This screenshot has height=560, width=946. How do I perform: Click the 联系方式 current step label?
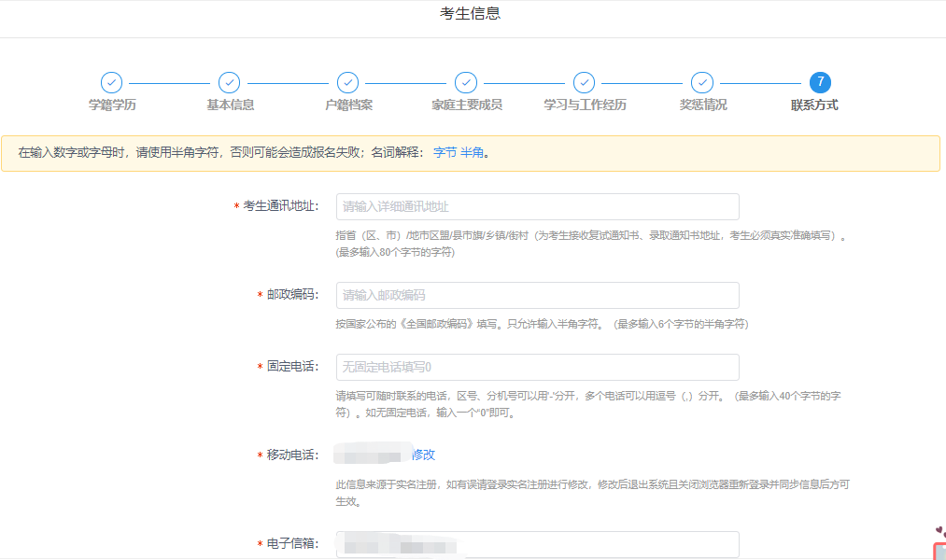[814, 105]
